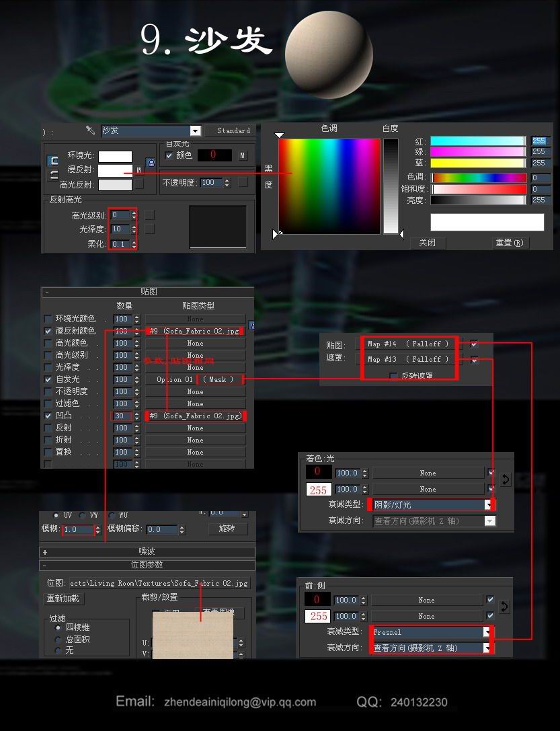This screenshot has width=560, height=731.
Task: Select the 无 filtering radio button
Action: pyautogui.click(x=58, y=650)
